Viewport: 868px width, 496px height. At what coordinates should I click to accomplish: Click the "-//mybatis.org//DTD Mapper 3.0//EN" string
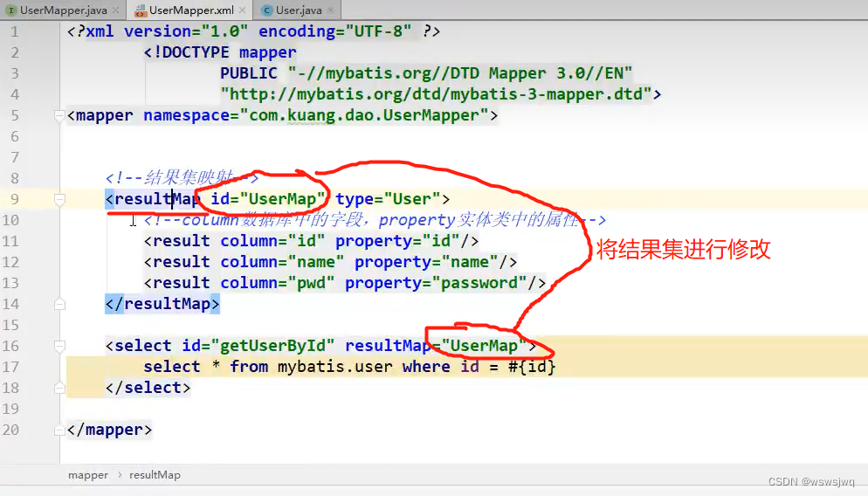tap(460, 73)
